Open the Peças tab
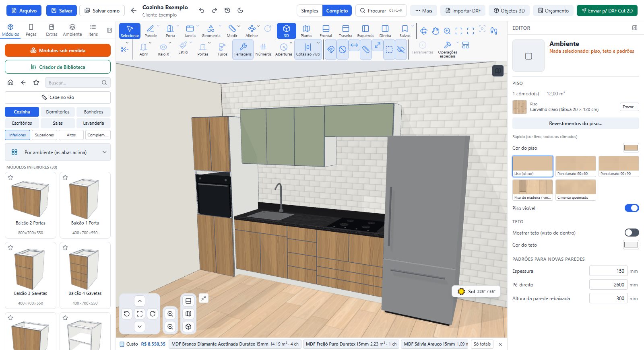Image resolution: width=644 pixels, height=350 pixels. tap(31, 30)
